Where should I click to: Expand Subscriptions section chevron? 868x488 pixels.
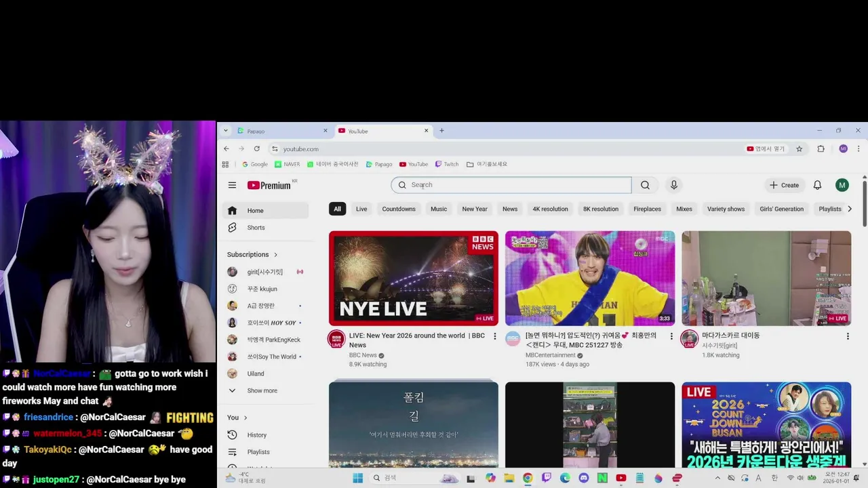click(x=275, y=255)
